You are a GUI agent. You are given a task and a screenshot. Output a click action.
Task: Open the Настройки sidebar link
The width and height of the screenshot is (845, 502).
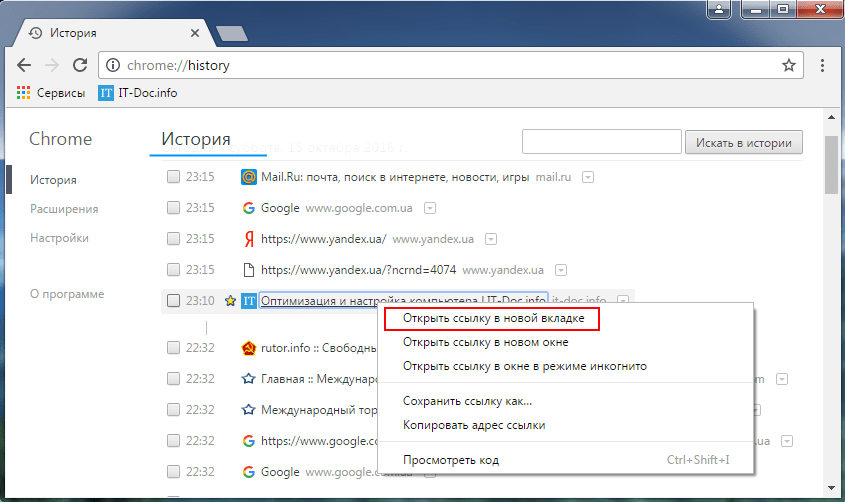click(59, 238)
